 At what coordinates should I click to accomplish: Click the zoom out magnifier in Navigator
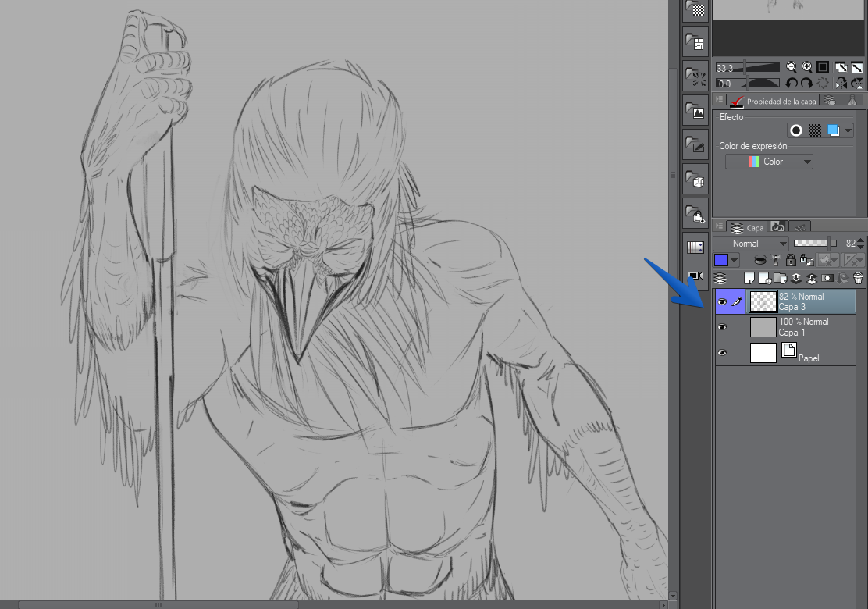tap(792, 68)
